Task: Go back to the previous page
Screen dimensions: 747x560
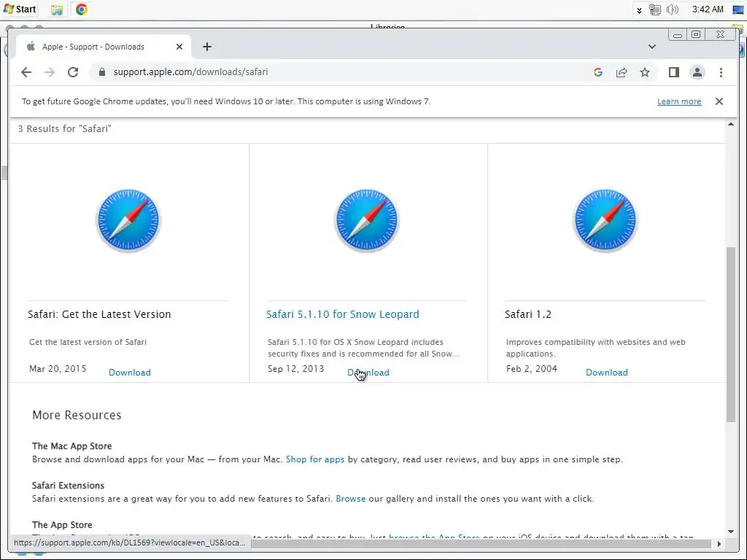Action: point(26,72)
